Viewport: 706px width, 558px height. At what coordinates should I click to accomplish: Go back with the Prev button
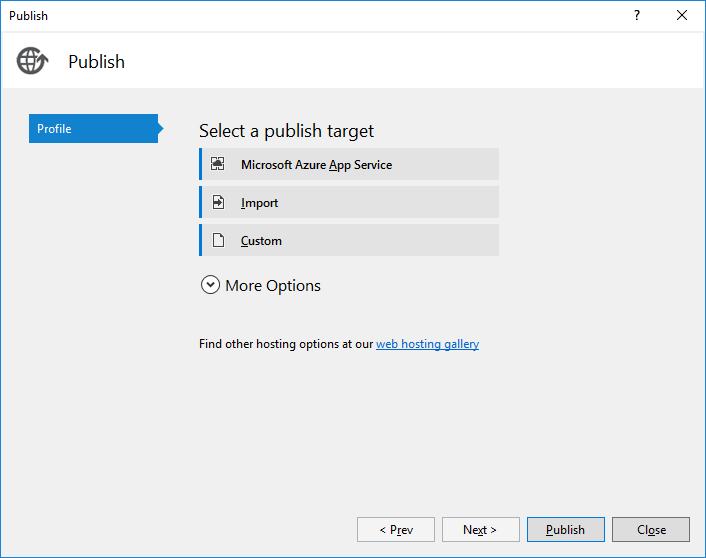pos(396,530)
